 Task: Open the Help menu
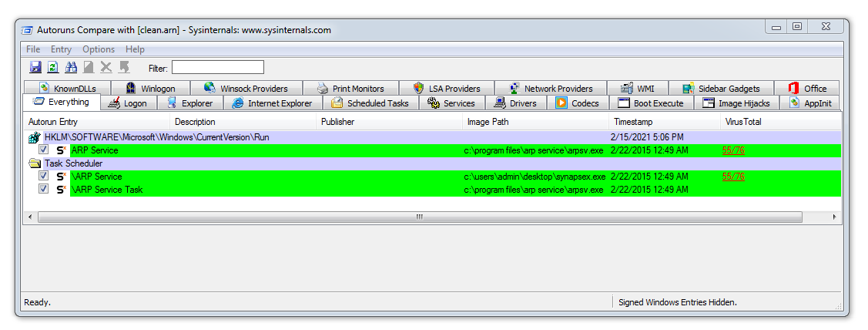click(x=135, y=49)
